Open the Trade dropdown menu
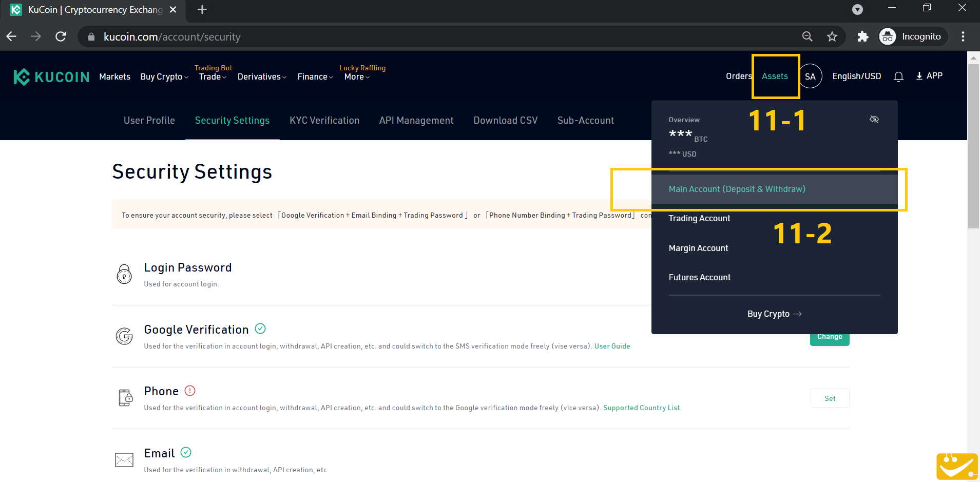The image size is (980, 482). (x=213, y=76)
